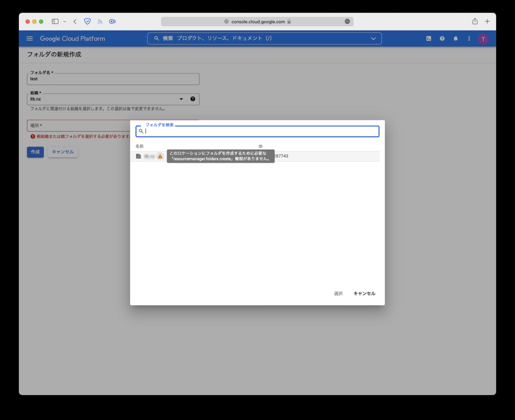Click the 選択 button in the dialog
Viewport: 515px width, 420px height.
click(x=338, y=294)
